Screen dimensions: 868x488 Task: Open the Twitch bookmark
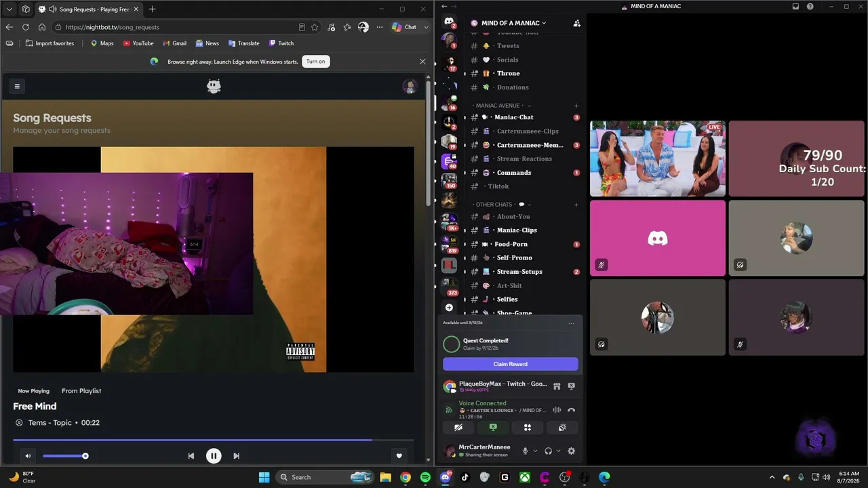tap(281, 43)
